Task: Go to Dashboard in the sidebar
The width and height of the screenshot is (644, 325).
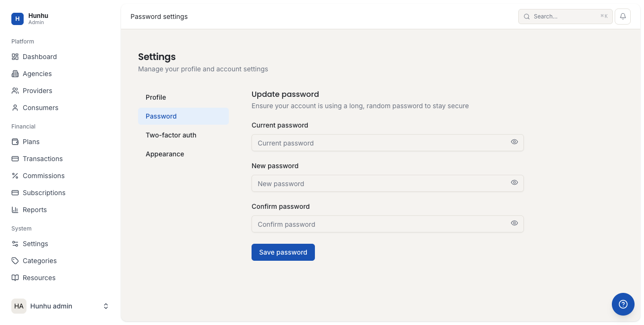Action: (61, 57)
